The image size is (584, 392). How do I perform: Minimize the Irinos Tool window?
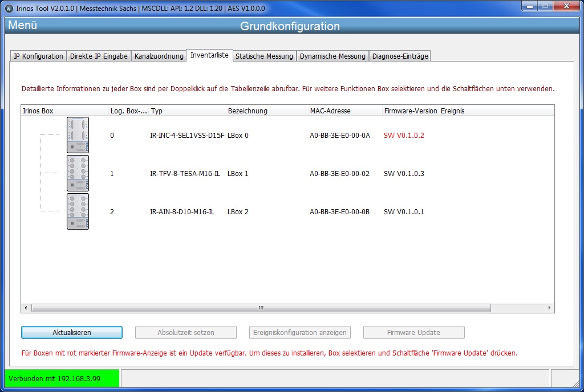coord(529,6)
